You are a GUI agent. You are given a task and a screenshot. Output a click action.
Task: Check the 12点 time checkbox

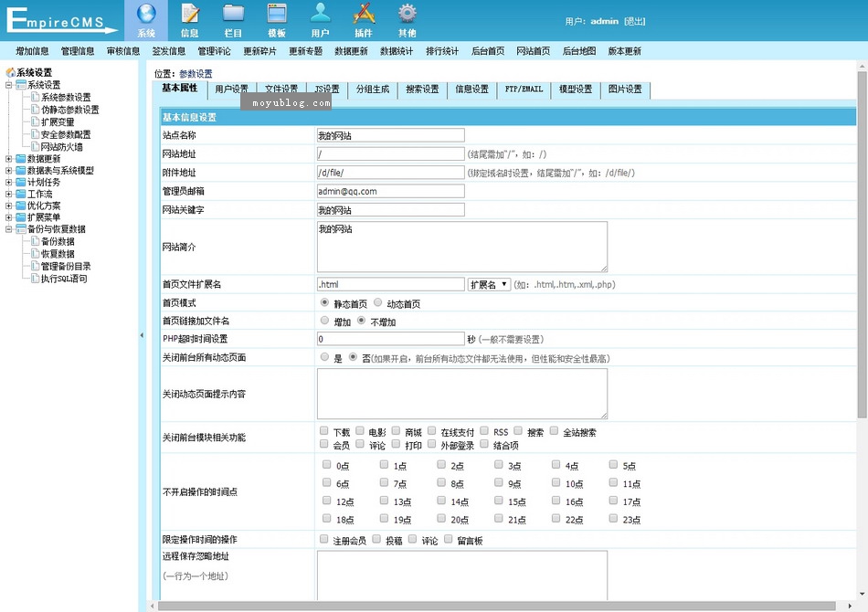(x=326, y=501)
